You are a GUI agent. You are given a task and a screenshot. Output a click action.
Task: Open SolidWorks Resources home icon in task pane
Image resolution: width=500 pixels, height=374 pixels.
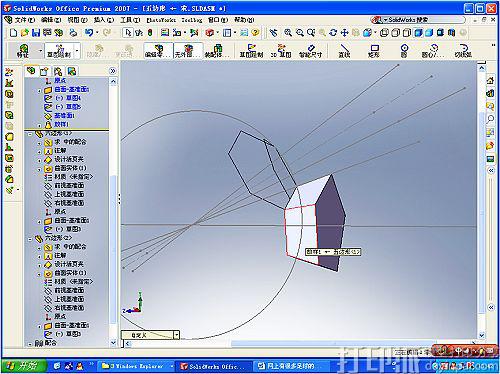coord(490,80)
